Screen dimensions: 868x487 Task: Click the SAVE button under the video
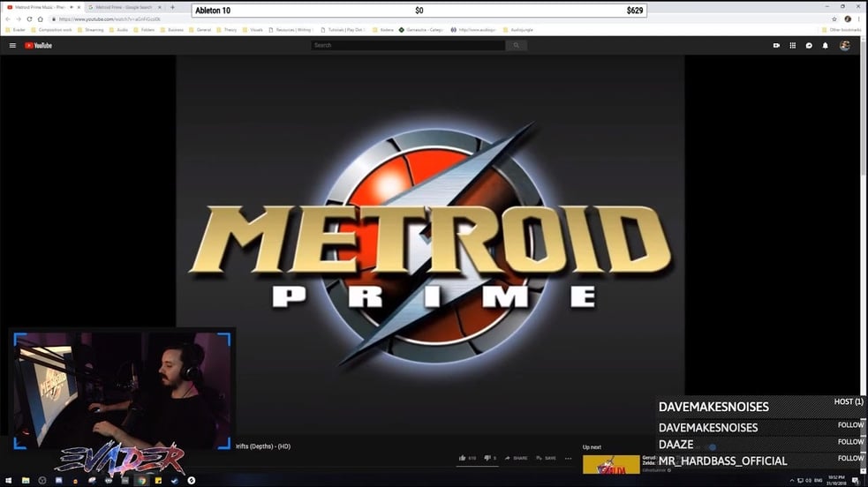point(546,458)
